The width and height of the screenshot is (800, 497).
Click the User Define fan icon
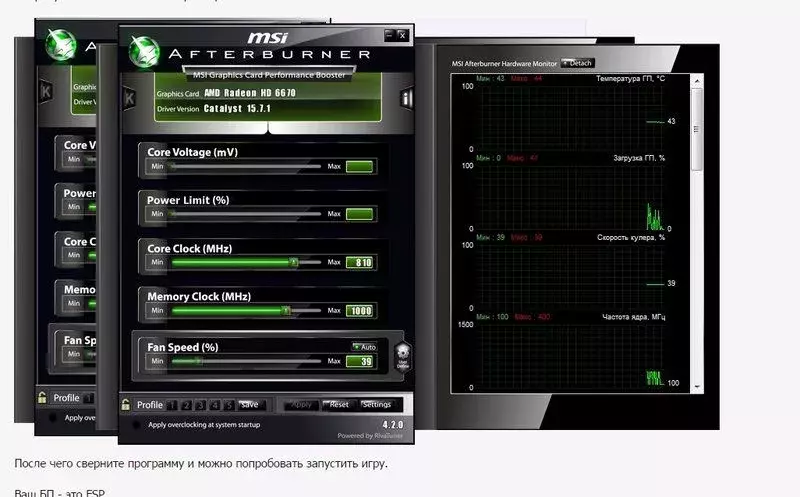tap(403, 356)
